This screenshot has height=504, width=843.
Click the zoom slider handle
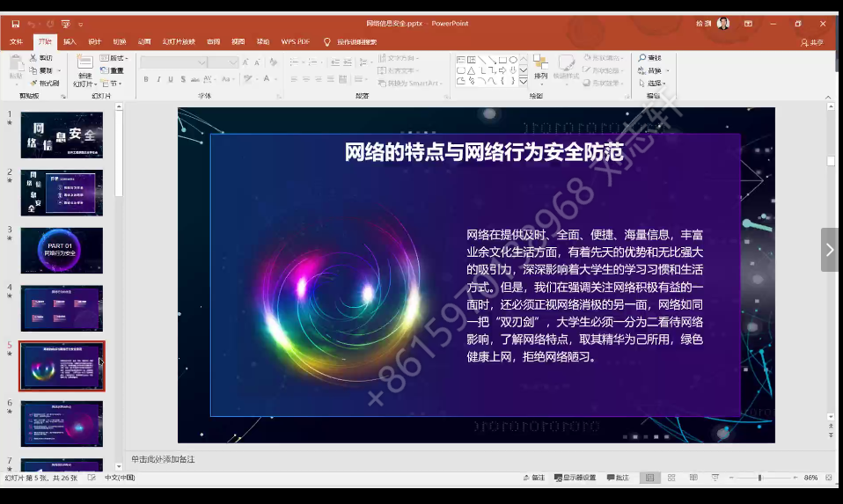click(x=759, y=478)
